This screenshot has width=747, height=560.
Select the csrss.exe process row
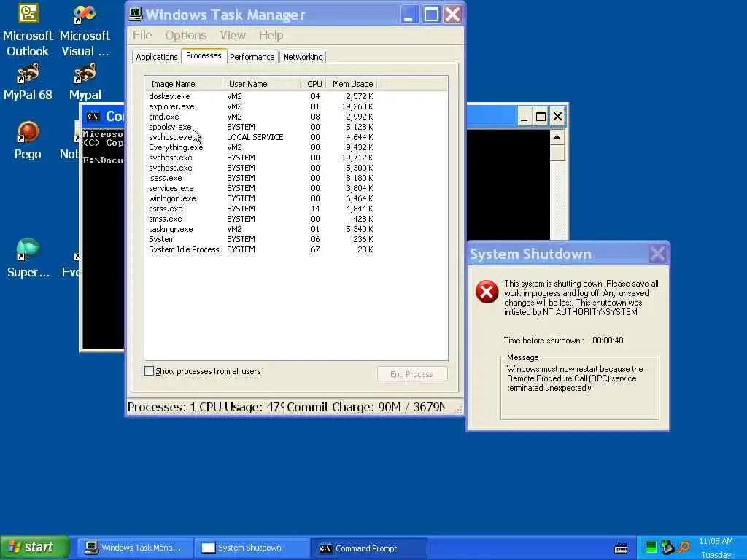pos(261,209)
